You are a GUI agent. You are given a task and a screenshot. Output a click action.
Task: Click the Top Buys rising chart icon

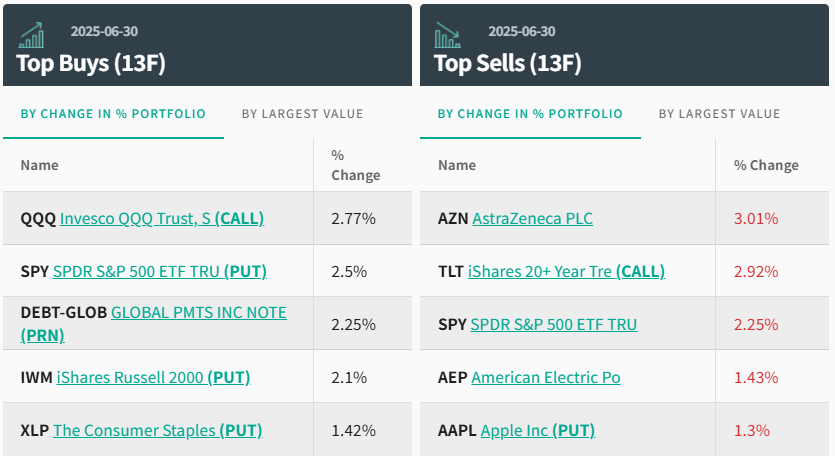coord(32,35)
